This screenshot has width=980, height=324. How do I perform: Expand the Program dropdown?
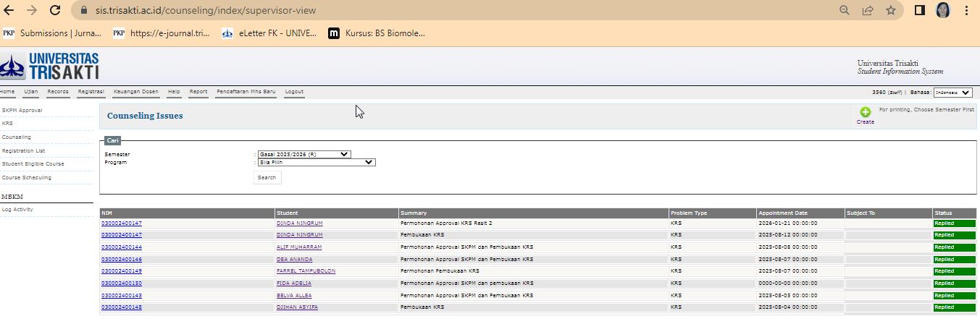[317, 162]
